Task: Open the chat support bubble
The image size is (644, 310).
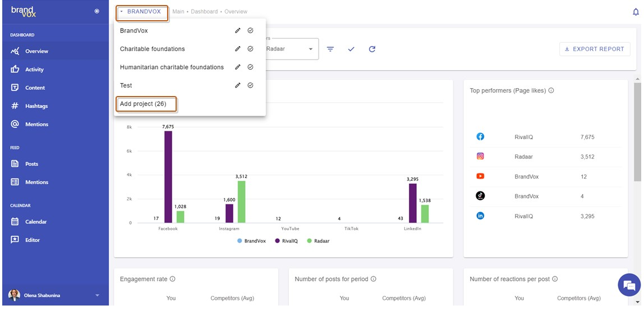Action: [x=629, y=285]
